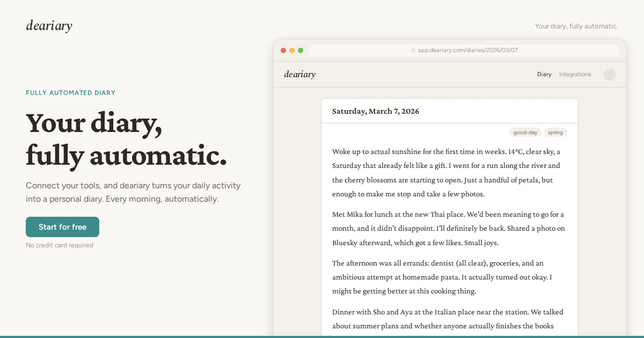The height and width of the screenshot is (338, 644).
Task: Open the profile avatar in the app header
Action: 609,74
